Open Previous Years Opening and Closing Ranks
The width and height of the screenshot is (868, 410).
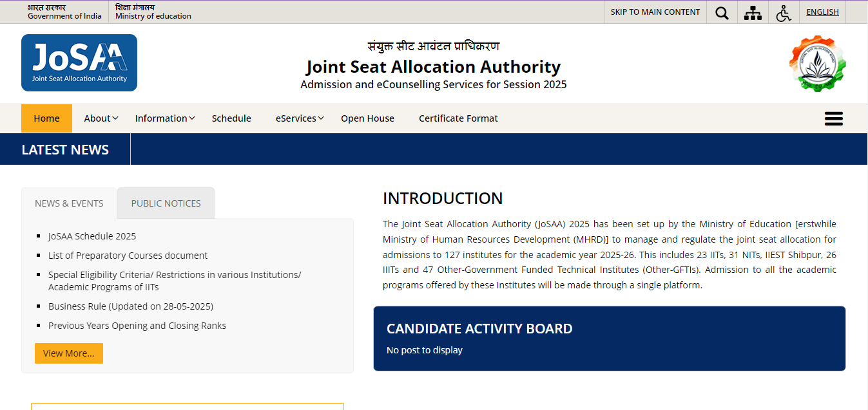tap(137, 326)
